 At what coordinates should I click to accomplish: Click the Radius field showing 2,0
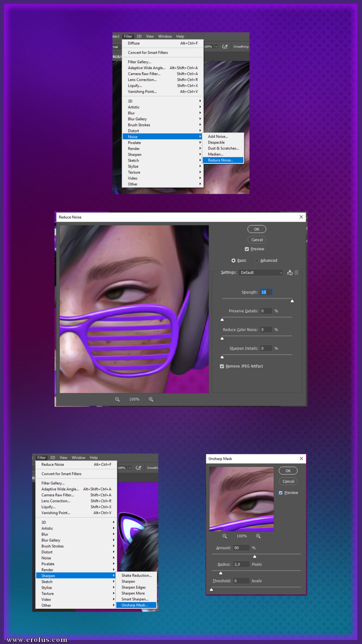point(241,564)
